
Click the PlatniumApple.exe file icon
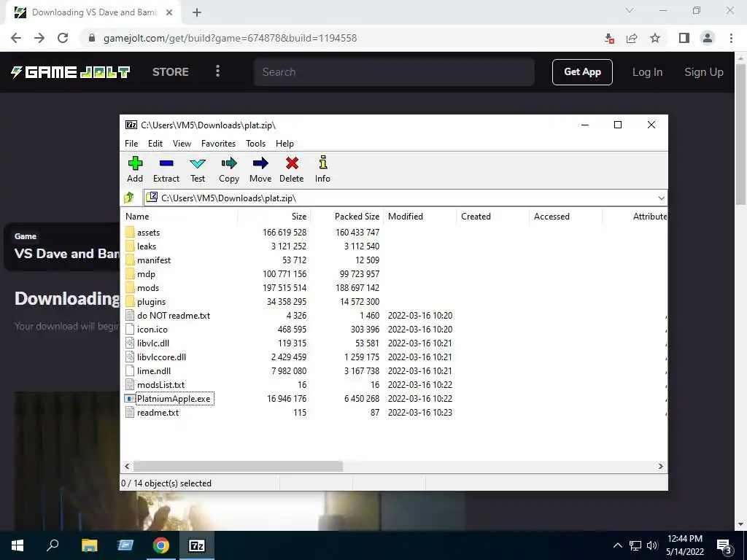[x=130, y=399]
